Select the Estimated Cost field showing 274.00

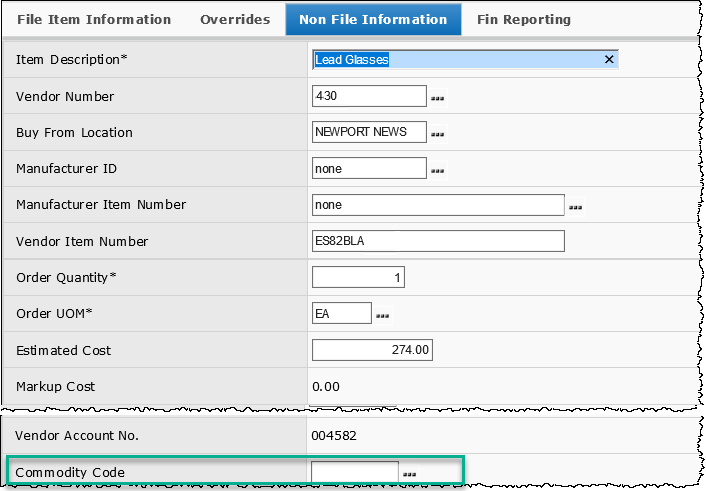372,350
